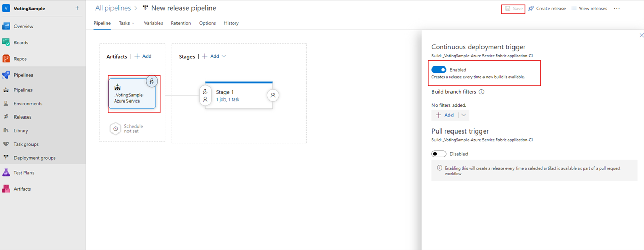Enable the pull request trigger toggle

point(439,154)
